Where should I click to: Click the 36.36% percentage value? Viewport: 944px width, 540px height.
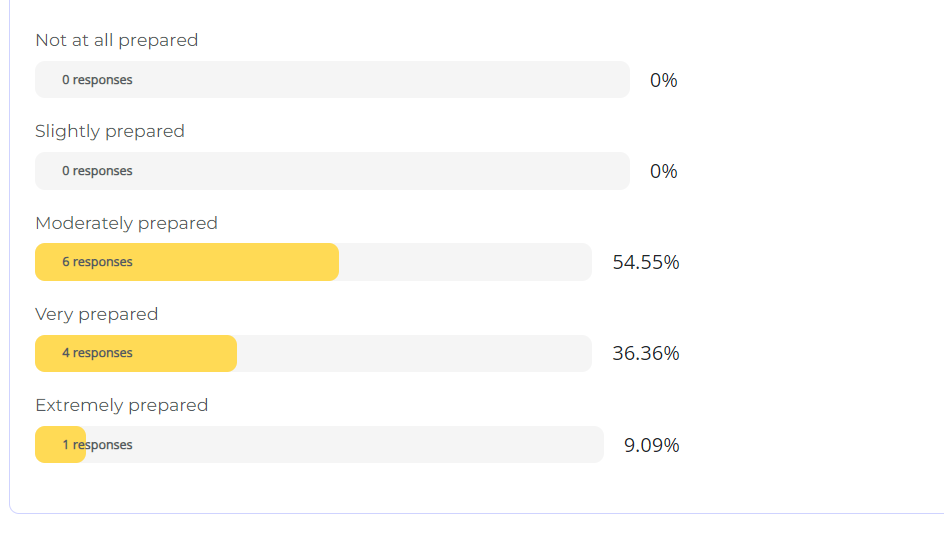click(x=646, y=353)
